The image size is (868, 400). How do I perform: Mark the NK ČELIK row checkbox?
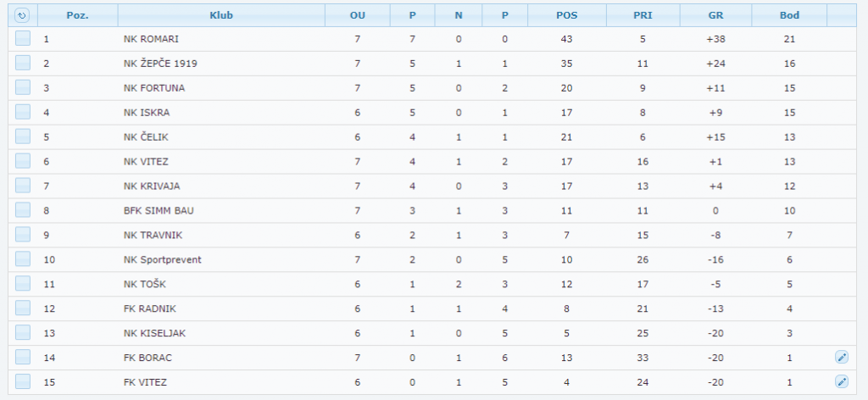coord(23,136)
